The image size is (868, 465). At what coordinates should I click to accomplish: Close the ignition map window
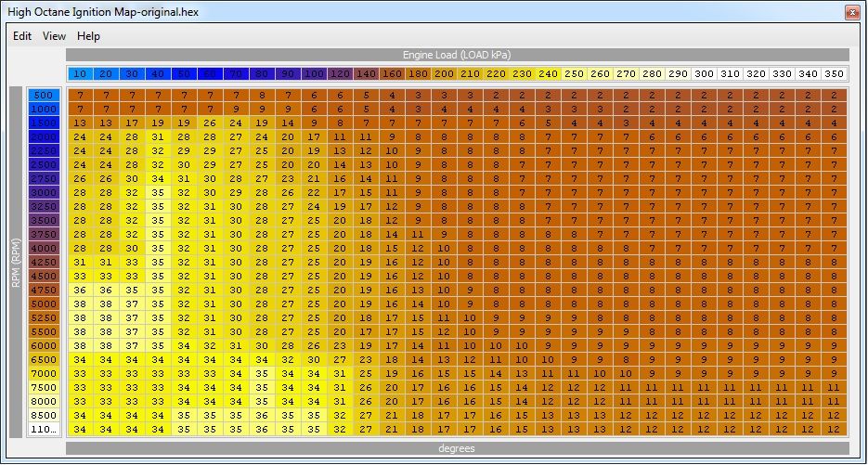(851, 12)
